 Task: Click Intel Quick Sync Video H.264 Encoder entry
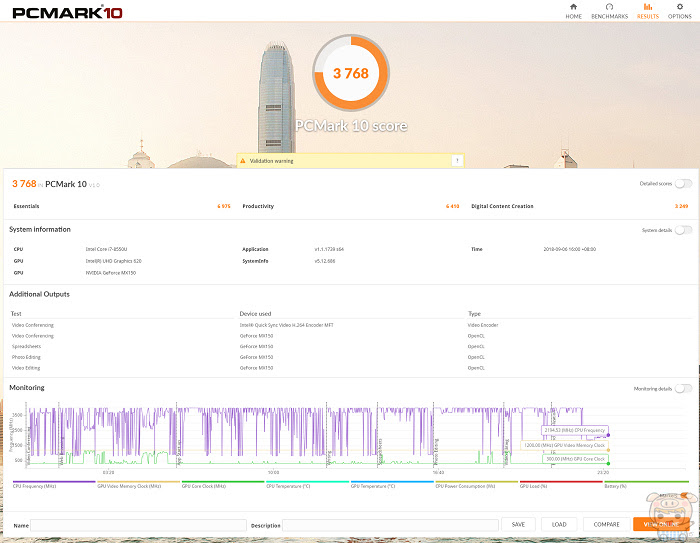coord(287,325)
